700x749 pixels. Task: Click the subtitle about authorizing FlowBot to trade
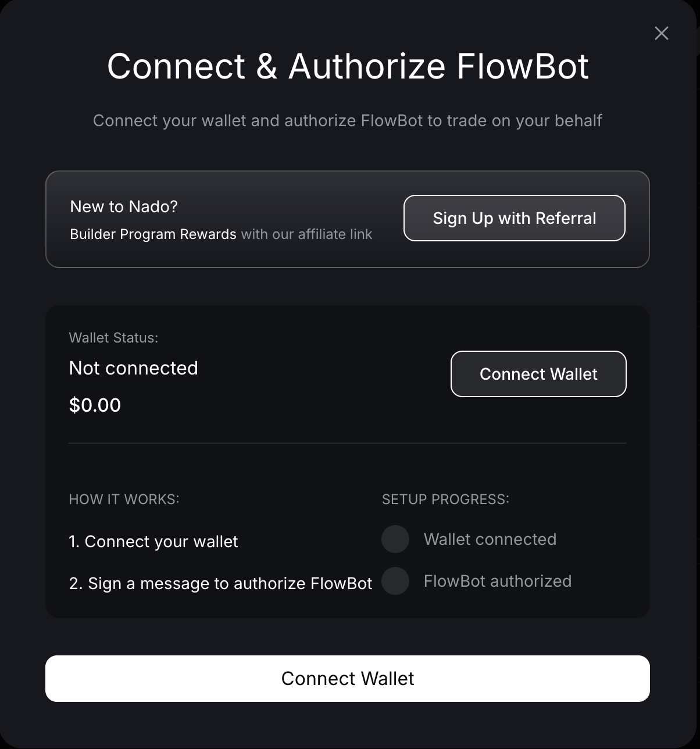348,121
